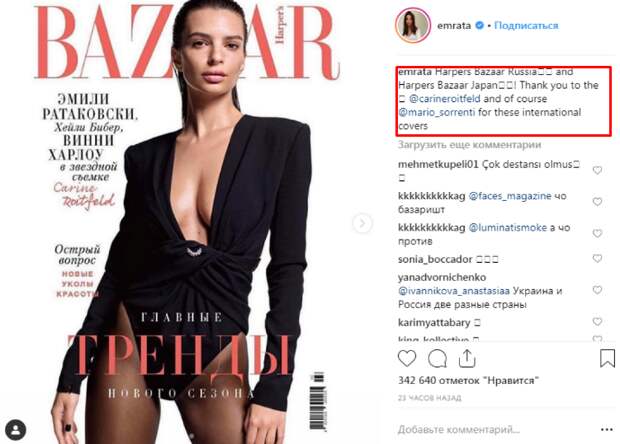Viewport: 620px width, 444px height.
Task: Open the emrata username in header
Action: (454, 26)
